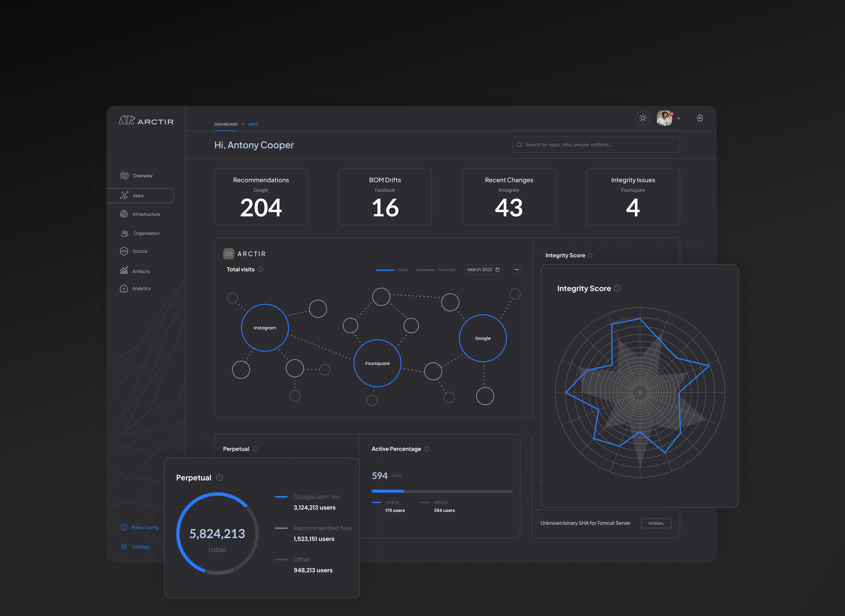Expand the user profile dropdown chevron
Image resolution: width=845 pixels, height=616 pixels.
pyautogui.click(x=678, y=118)
